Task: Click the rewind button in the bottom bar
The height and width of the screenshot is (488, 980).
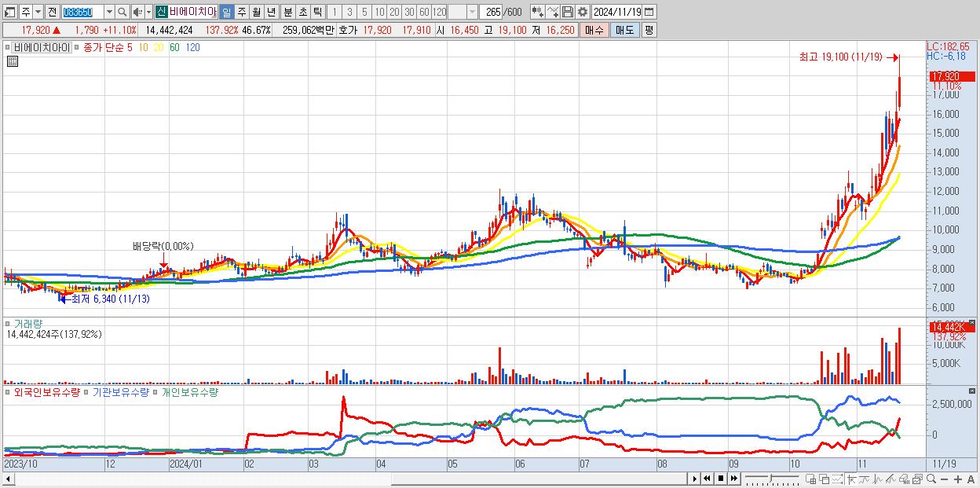Action: coord(707,479)
